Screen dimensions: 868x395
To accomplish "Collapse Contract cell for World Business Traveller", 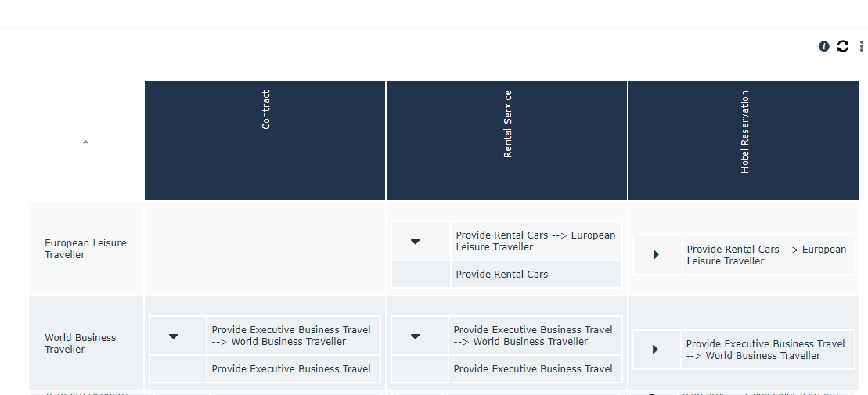I will (x=174, y=336).
